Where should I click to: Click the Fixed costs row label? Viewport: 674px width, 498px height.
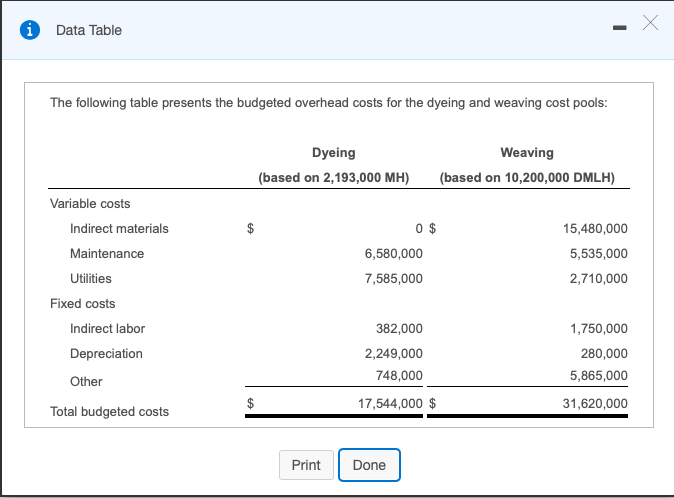coord(83,303)
